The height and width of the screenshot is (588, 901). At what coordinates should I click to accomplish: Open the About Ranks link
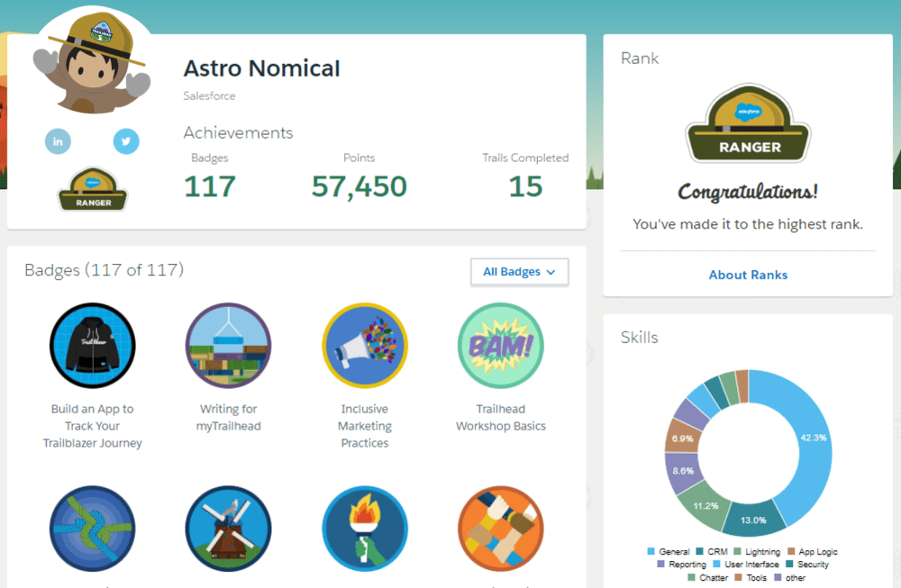(x=748, y=275)
